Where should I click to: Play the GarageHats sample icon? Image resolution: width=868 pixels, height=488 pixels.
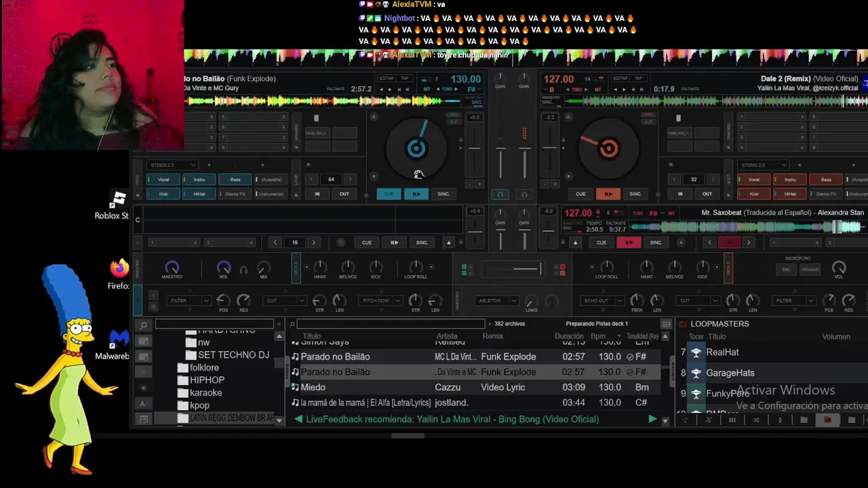point(696,373)
